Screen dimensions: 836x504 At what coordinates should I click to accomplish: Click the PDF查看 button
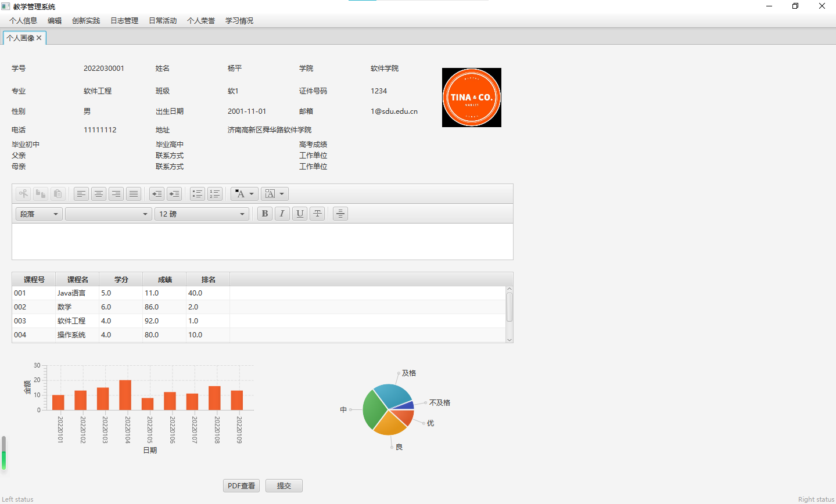tap(241, 486)
